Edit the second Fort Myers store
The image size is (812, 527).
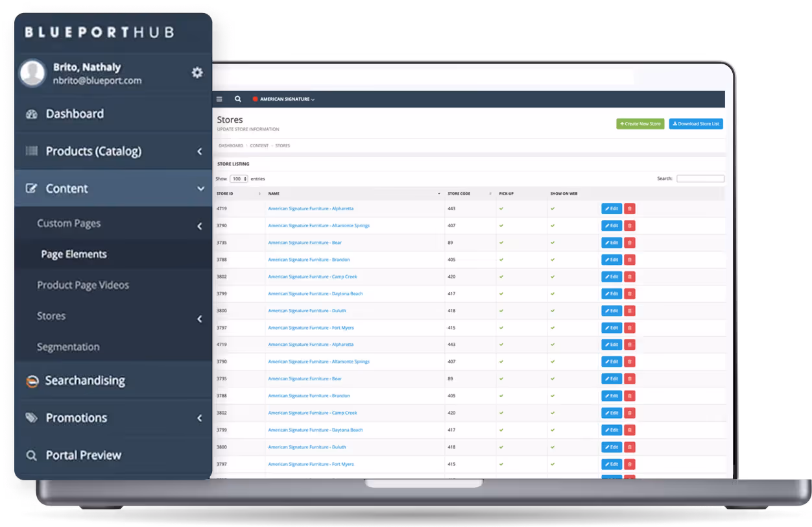pos(612,464)
